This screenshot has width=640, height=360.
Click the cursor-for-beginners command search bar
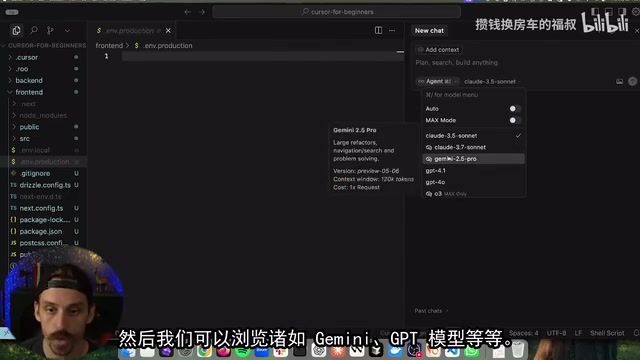[337, 12]
